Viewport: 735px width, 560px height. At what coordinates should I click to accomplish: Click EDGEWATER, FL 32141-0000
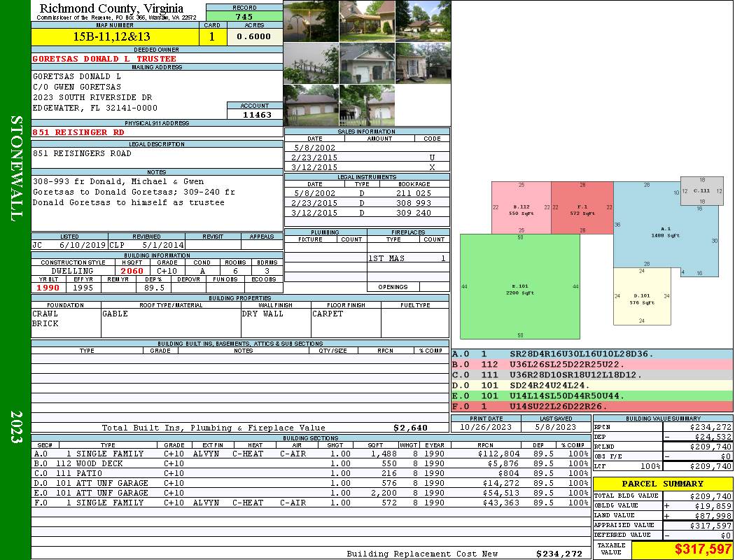click(x=95, y=108)
